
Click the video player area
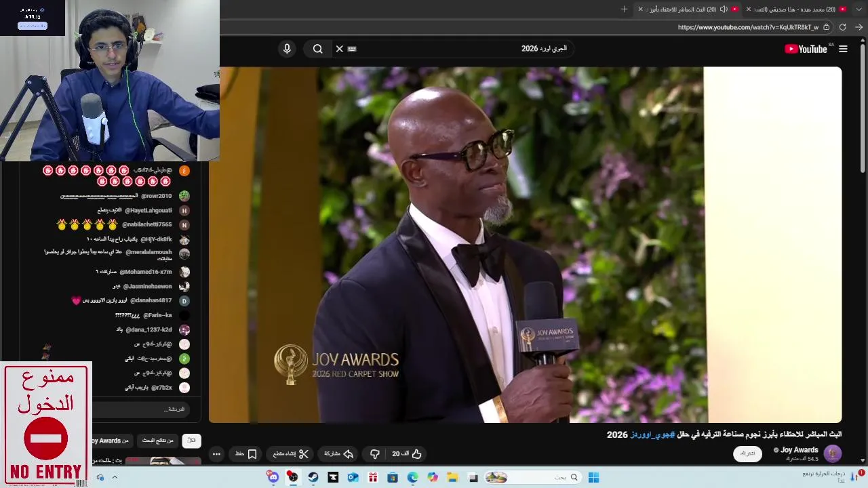526,245
